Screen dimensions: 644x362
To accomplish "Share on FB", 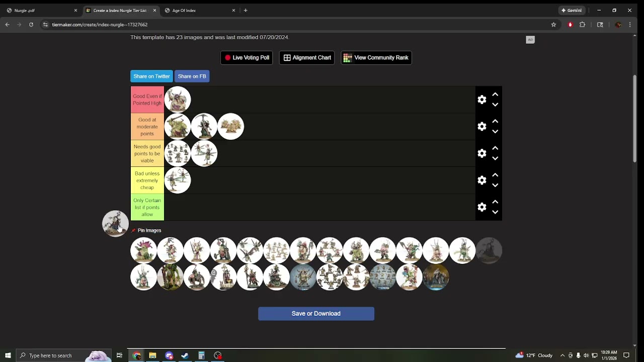I will click(192, 76).
